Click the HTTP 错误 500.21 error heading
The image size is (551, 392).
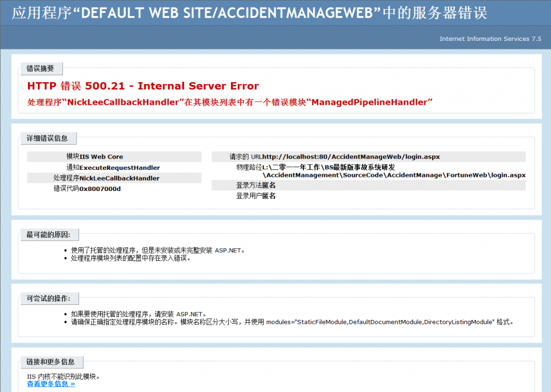[x=143, y=86]
